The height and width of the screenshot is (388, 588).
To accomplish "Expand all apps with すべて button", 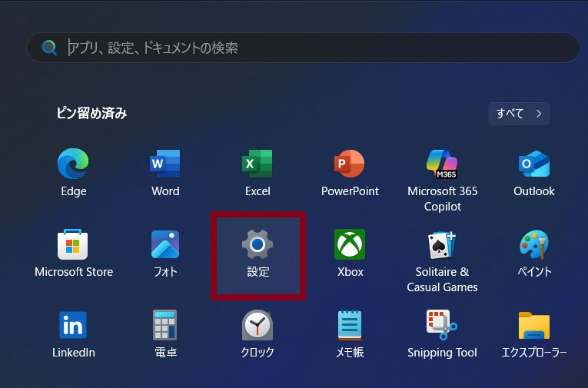I will [519, 114].
